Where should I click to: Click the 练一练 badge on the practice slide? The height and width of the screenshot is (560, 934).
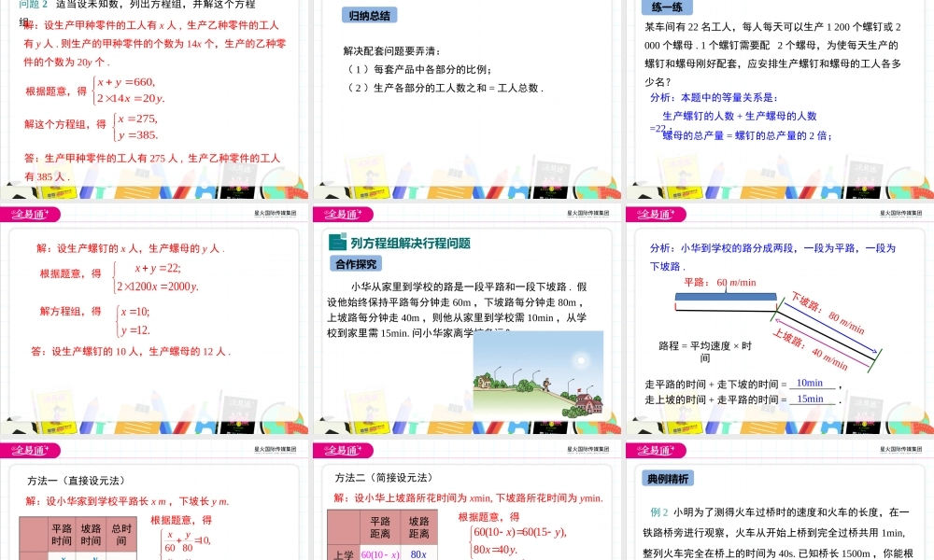668,7
